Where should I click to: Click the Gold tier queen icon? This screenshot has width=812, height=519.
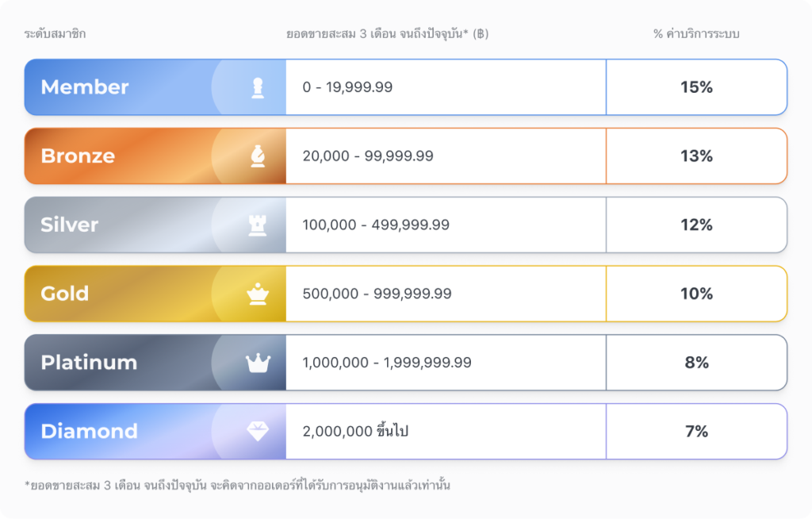coord(258,294)
